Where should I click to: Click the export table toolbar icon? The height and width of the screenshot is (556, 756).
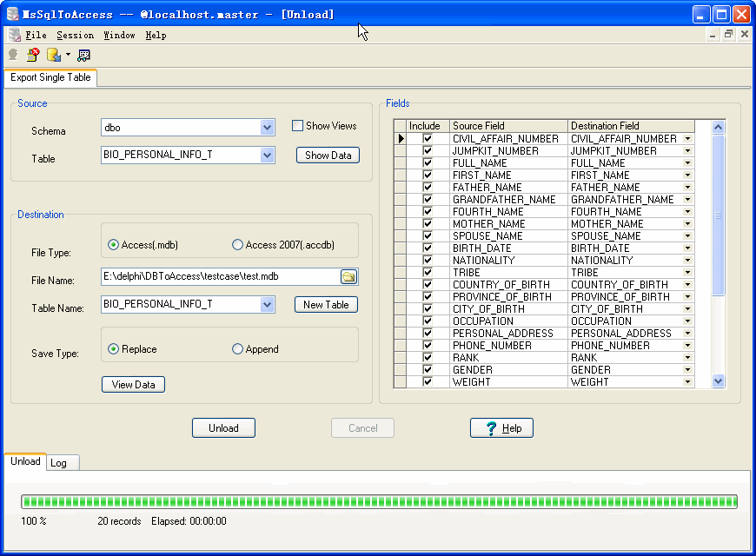[54, 55]
